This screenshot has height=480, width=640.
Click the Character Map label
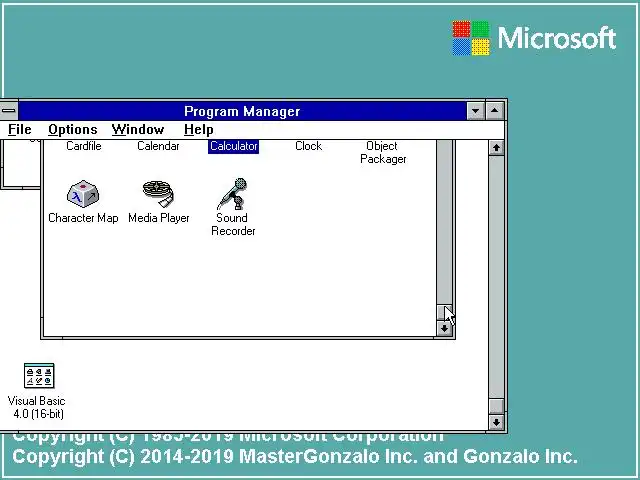click(83, 218)
